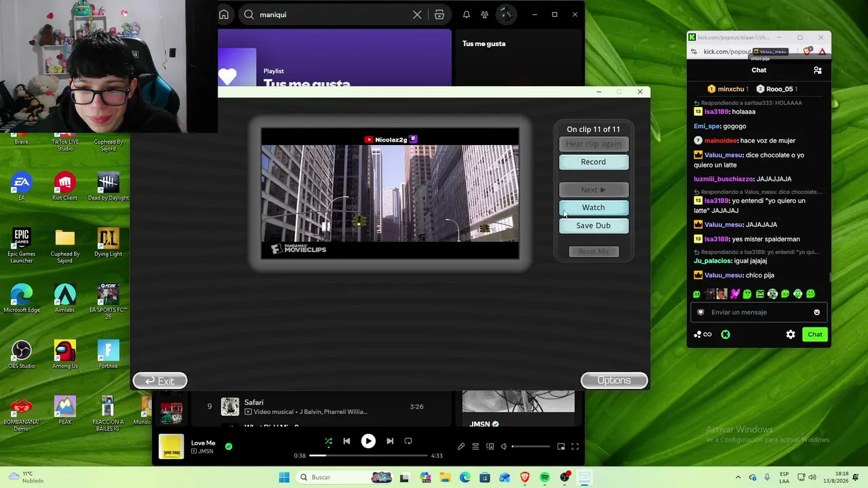Skip to previous track in Spotify
The image size is (868, 488).
(347, 441)
